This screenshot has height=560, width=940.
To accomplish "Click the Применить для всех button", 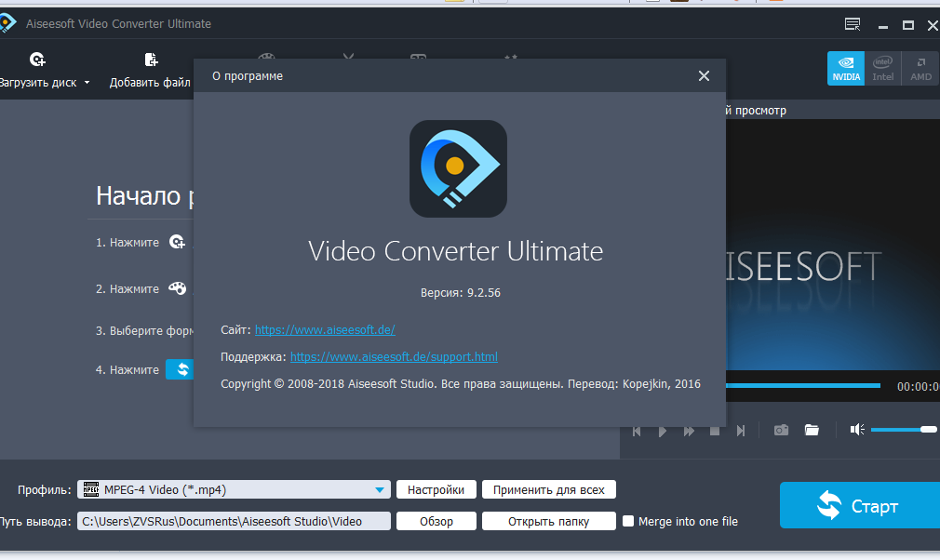I will (549, 490).
